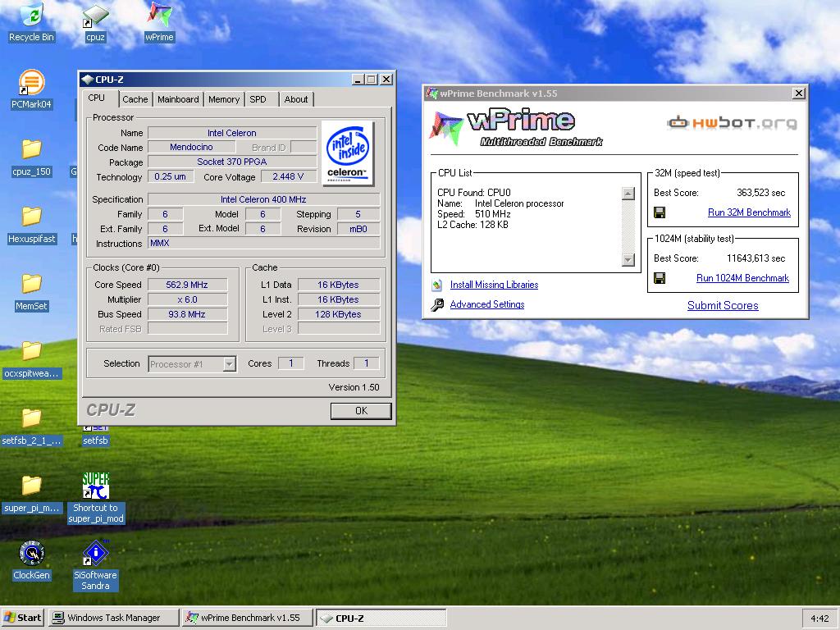Click the Multiplier x 6.0 field
Screen dimensions: 840x630
tap(187, 299)
